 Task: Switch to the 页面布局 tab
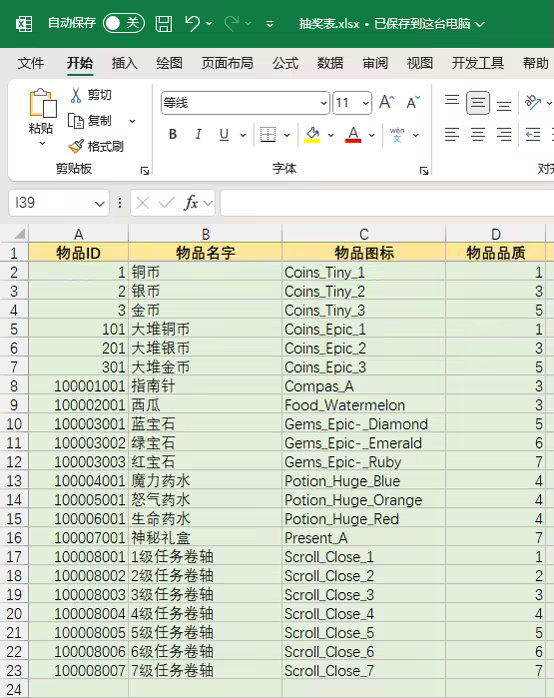tap(227, 63)
